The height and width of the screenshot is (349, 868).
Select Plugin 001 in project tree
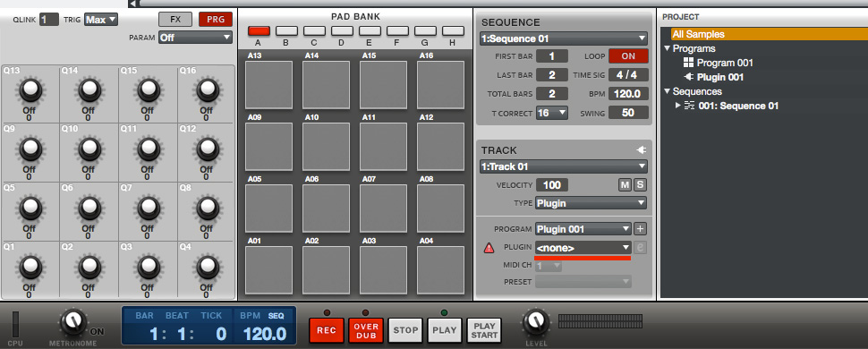720,77
